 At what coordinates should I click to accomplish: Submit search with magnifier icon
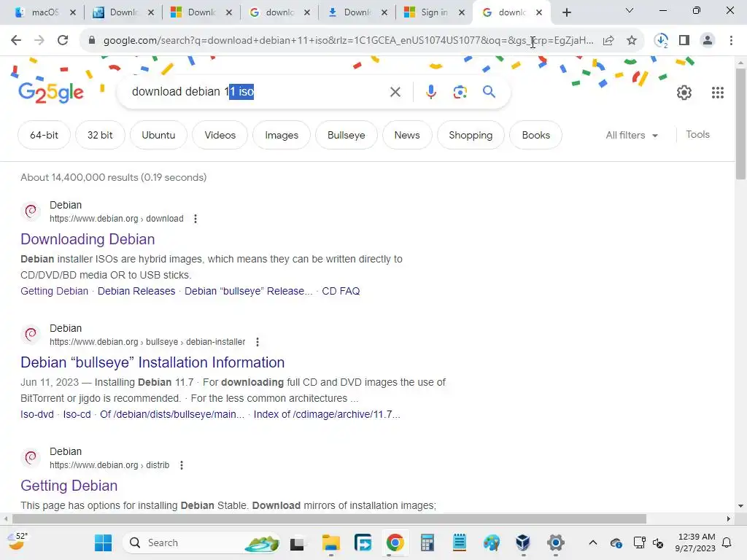(x=489, y=91)
